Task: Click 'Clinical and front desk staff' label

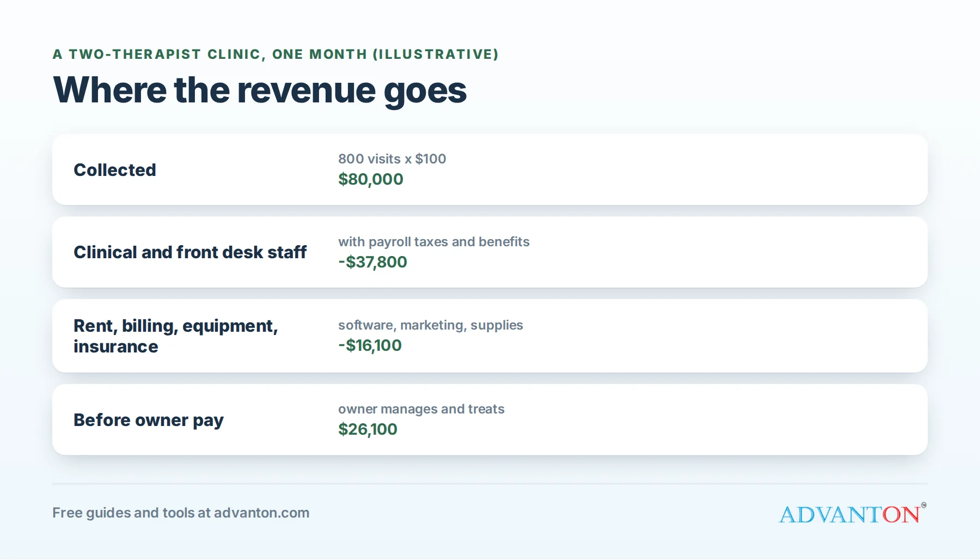Action: tap(190, 252)
